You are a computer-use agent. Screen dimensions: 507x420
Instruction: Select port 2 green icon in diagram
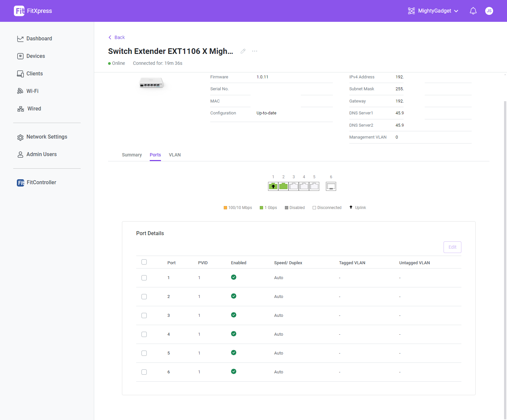coord(283,187)
